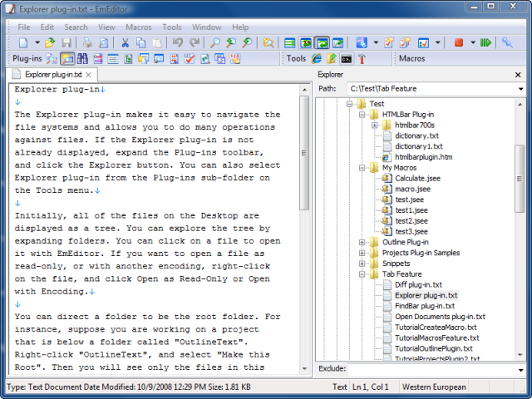Click the hammer icon in Tools bar
Viewport: 532px width, 399px height.
pos(362,59)
